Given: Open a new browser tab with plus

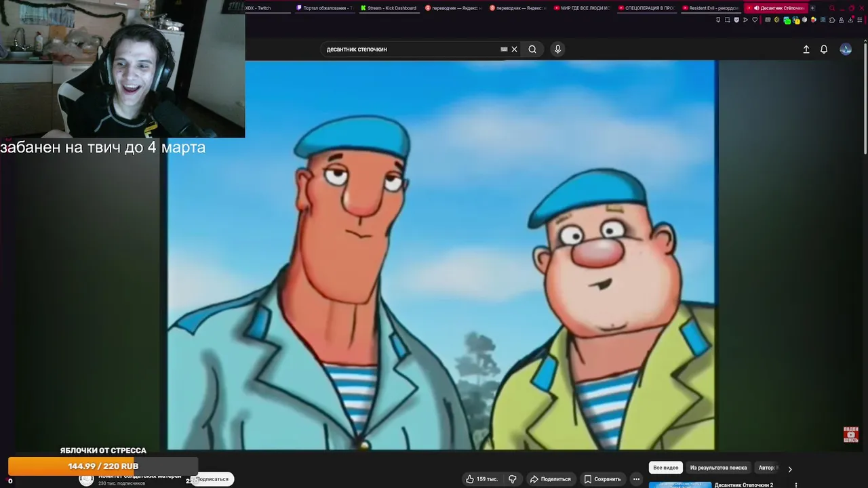Looking at the screenshot, I should [812, 8].
